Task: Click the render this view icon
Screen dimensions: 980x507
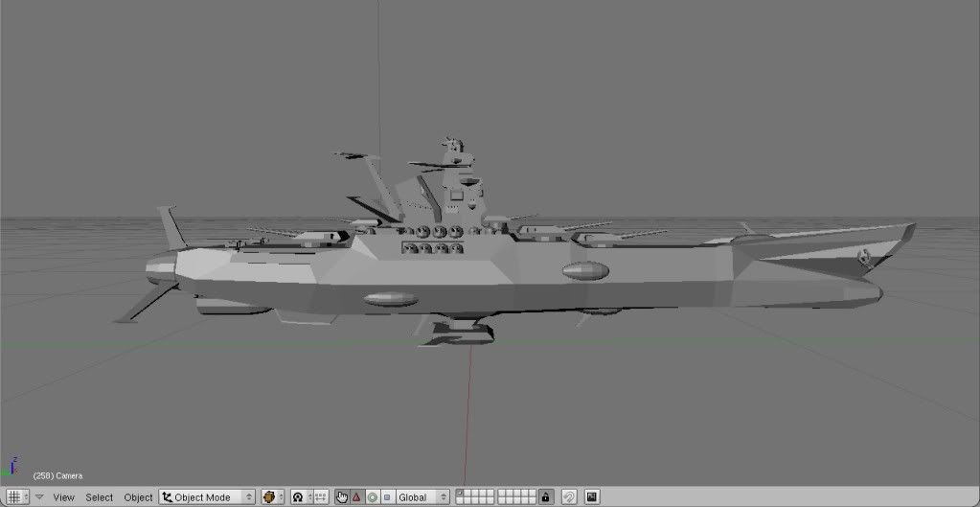Action: click(592, 497)
